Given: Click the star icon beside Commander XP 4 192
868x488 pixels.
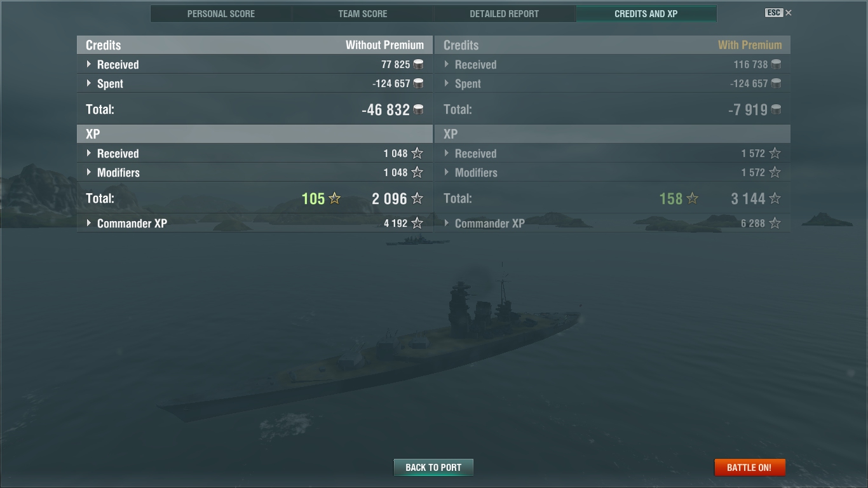Looking at the screenshot, I should pos(417,223).
